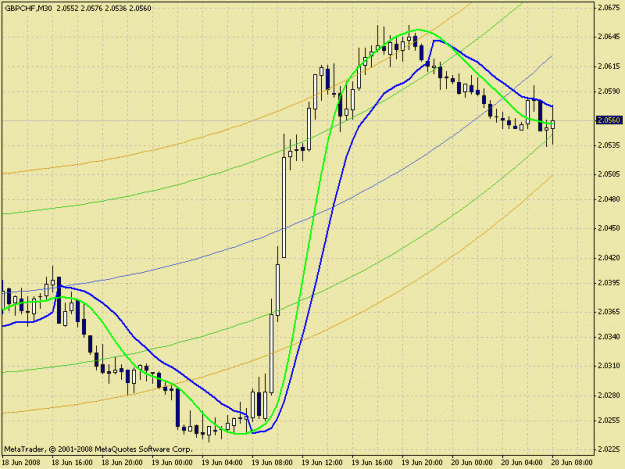Viewport: 625px width, 469px height.
Task: Click the 2.0365 price axis label
Action: tap(609, 312)
